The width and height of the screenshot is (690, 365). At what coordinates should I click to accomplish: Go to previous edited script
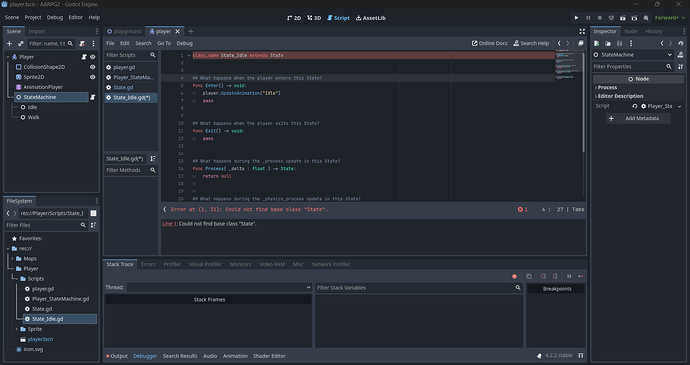click(559, 43)
